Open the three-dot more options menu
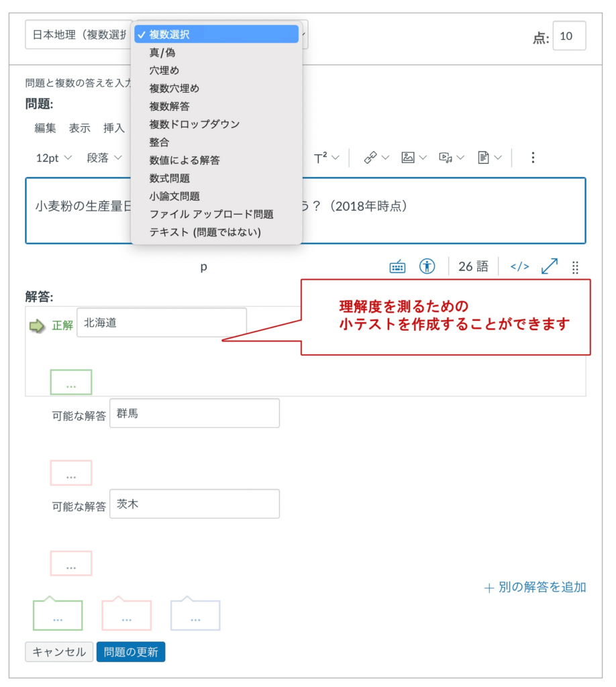The height and width of the screenshot is (687, 616). pyautogui.click(x=533, y=158)
